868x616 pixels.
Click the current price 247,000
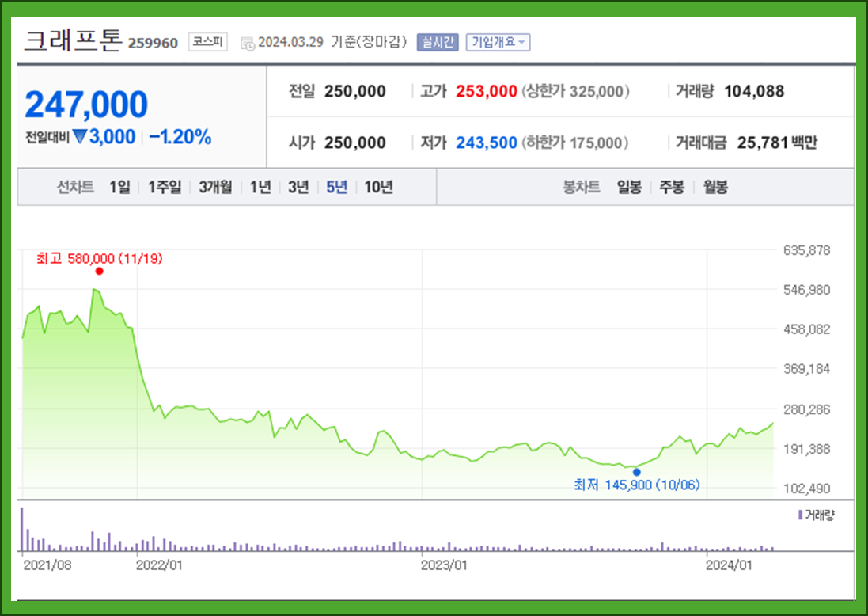point(86,105)
